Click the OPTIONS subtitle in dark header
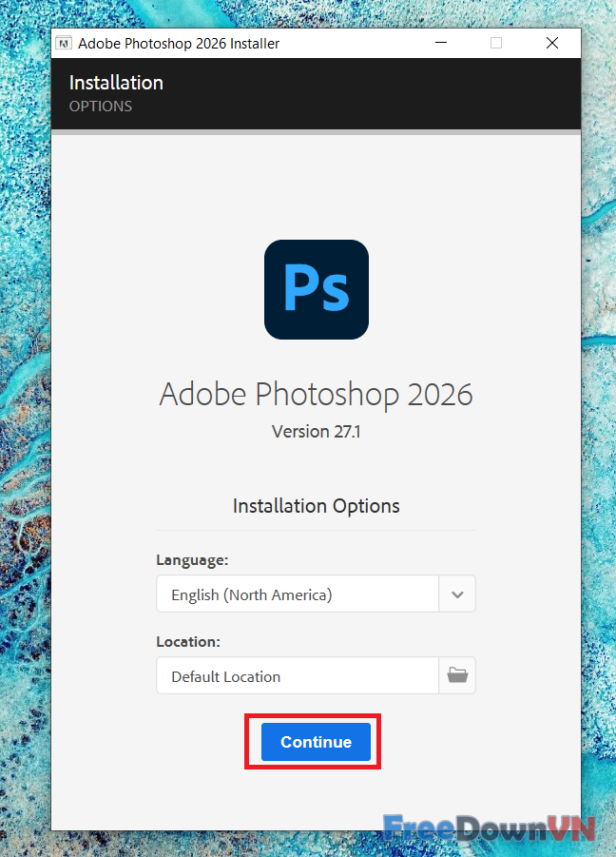This screenshot has height=857, width=616. pyautogui.click(x=101, y=106)
